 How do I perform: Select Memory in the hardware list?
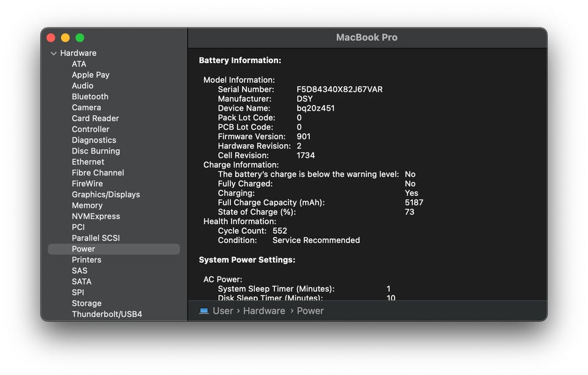[x=87, y=206]
